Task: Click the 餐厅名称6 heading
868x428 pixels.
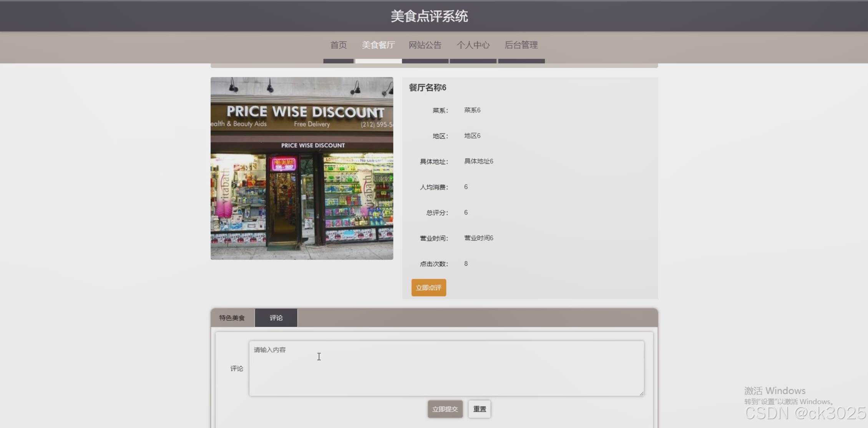Action: pos(427,88)
